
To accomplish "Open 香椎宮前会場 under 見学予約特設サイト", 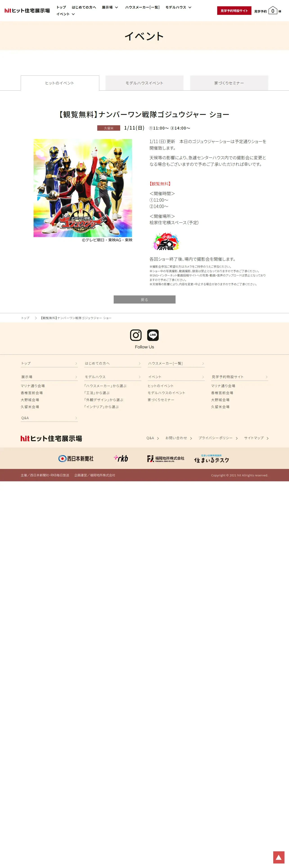I will tap(222, 393).
